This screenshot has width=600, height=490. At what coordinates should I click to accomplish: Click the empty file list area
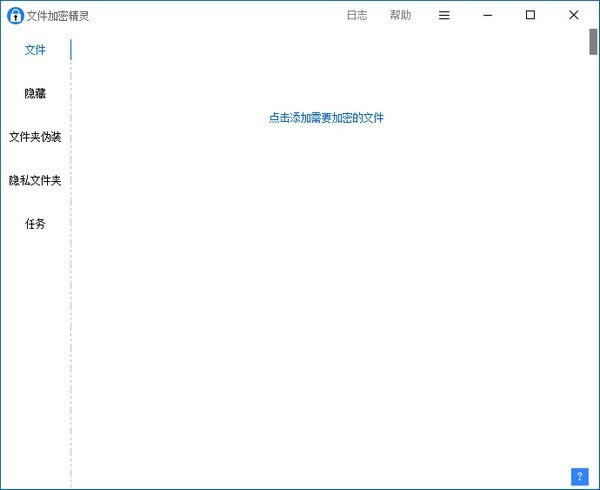click(330, 300)
